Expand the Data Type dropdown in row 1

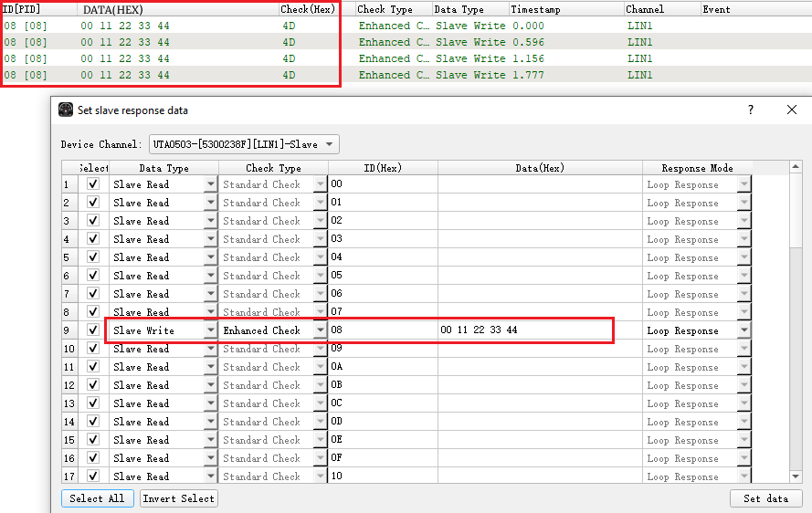click(x=210, y=184)
